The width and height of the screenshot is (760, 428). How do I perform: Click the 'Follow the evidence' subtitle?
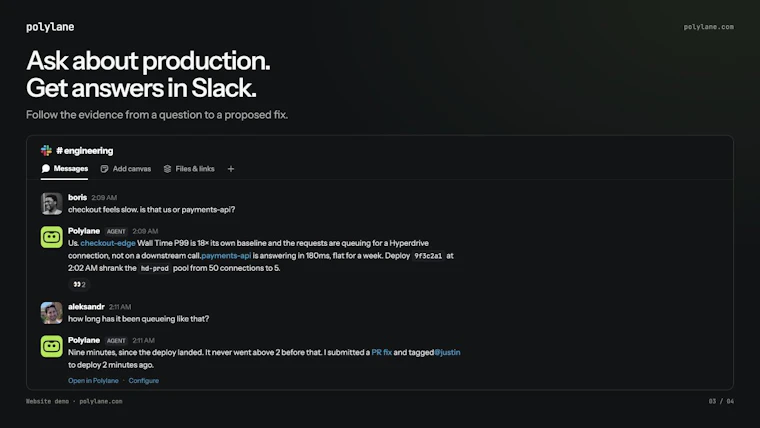[157, 115]
